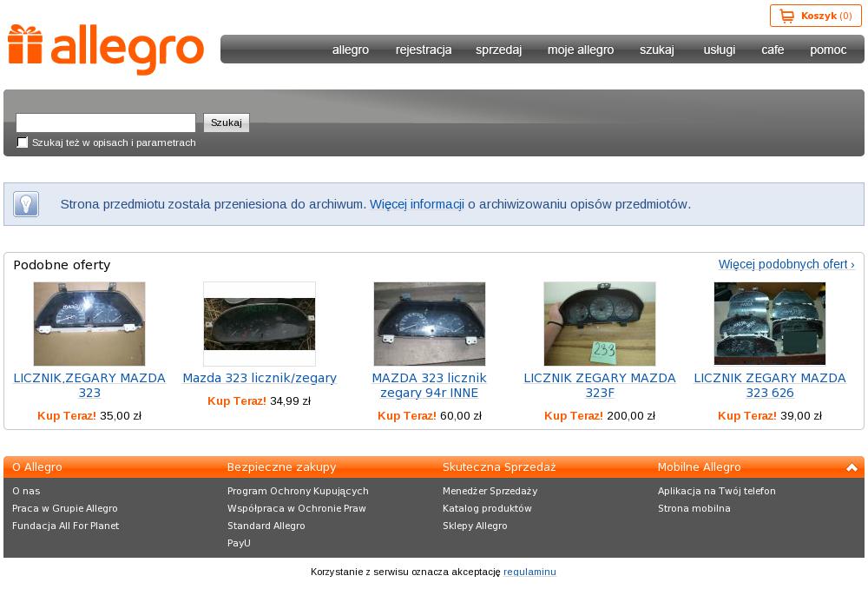Image resolution: width=868 pixels, height=589 pixels.
Task: Open 'Fundacja All For Planet' footer link
Action: click(x=65, y=526)
